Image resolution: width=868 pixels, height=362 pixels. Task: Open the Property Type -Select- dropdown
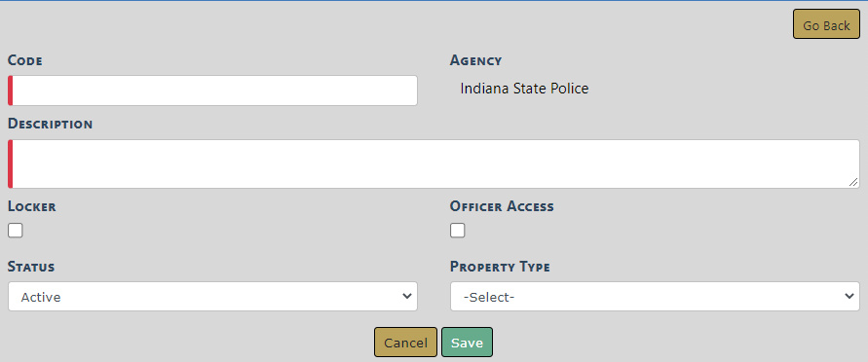click(655, 296)
